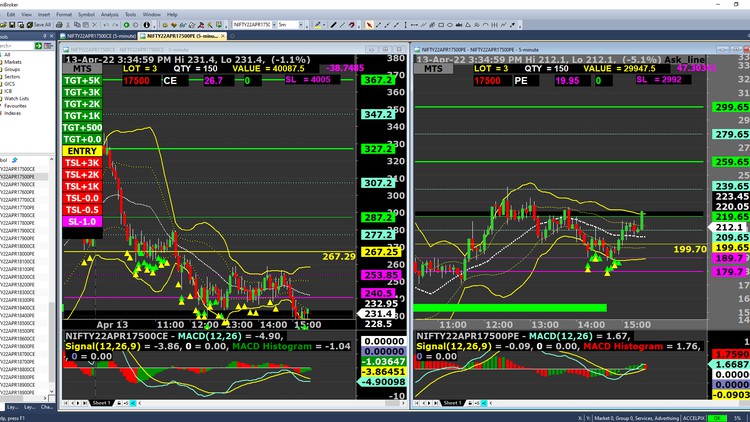Click the black info circle icon

coord(146,25)
